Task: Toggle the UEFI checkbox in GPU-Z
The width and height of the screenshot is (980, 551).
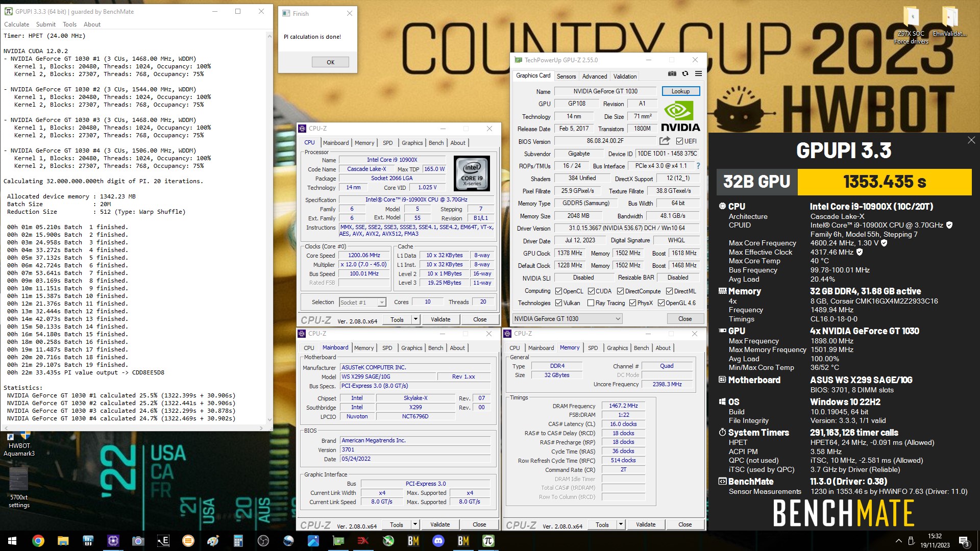Action: tap(679, 141)
